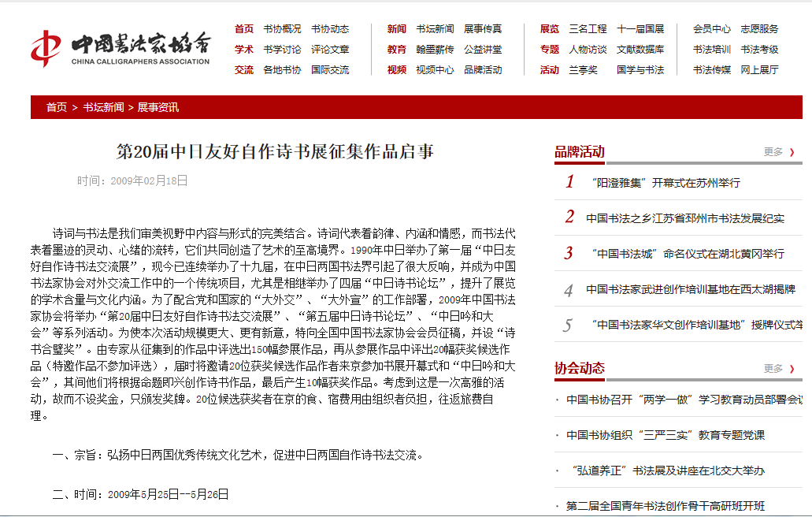Select the 教育 nav category
812x517 pixels.
[x=397, y=50]
